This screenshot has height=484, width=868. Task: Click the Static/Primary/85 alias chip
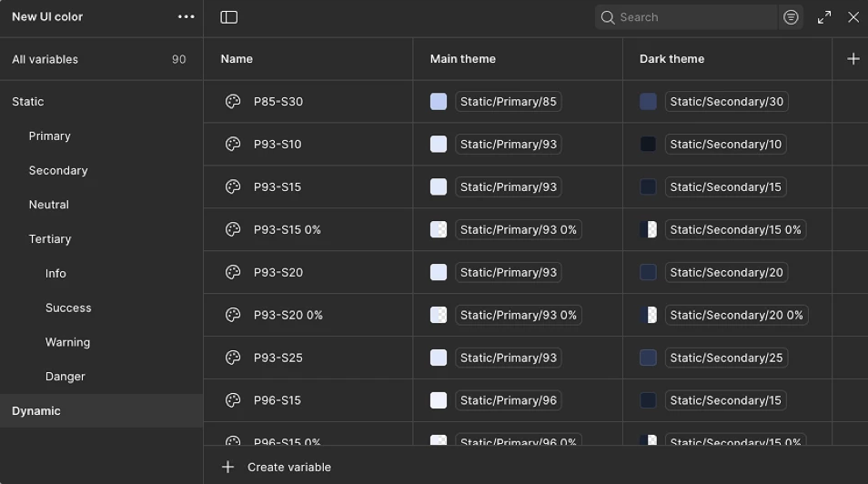(x=508, y=102)
